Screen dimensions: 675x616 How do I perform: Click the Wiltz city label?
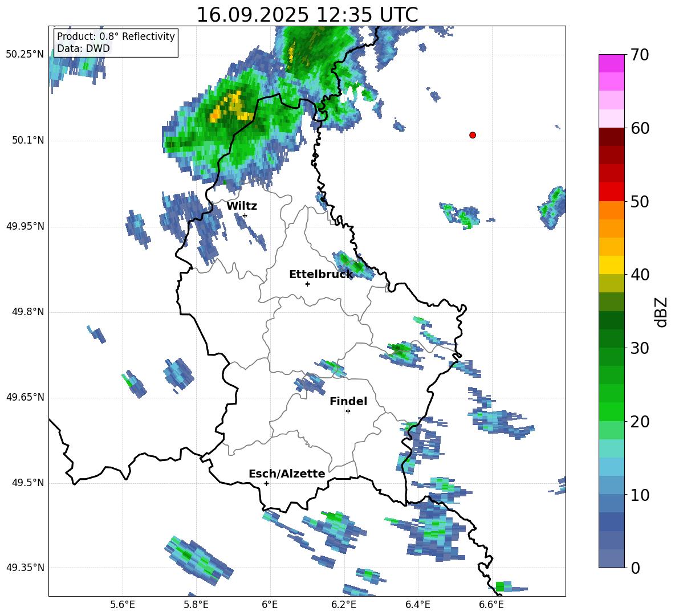[x=242, y=206]
